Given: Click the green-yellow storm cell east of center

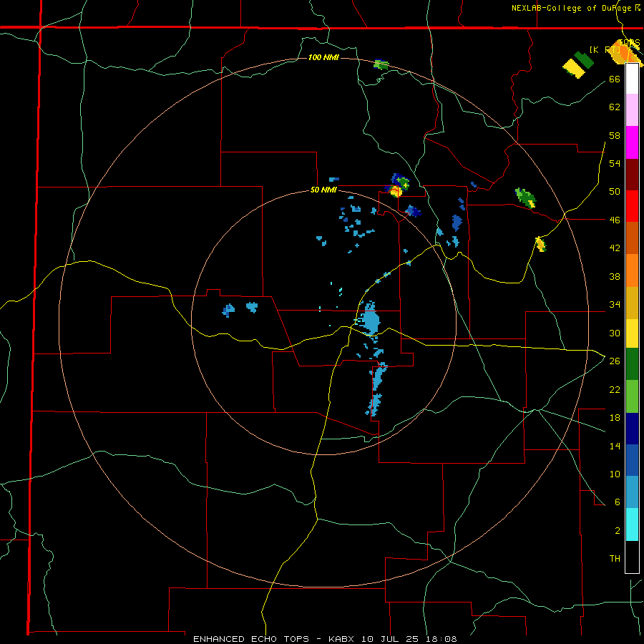Looking at the screenshot, I should click(x=526, y=197).
